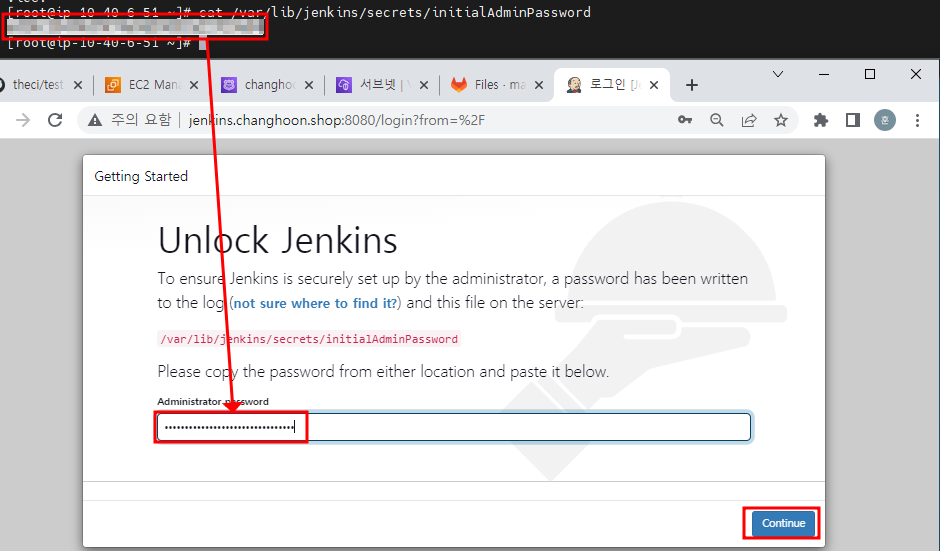Open the extensions puzzle icon
The width and height of the screenshot is (940, 551).
point(821,121)
